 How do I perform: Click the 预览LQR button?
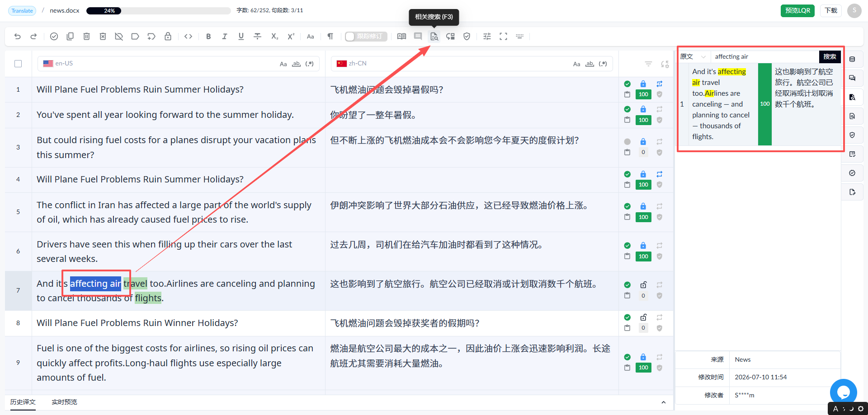pyautogui.click(x=797, y=10)
